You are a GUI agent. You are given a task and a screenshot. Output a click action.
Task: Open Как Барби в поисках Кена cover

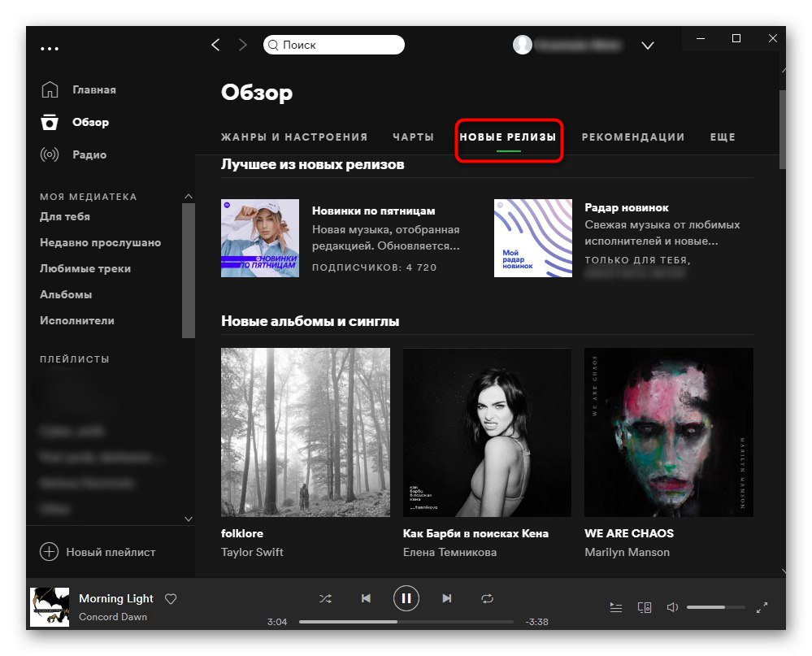488,432
